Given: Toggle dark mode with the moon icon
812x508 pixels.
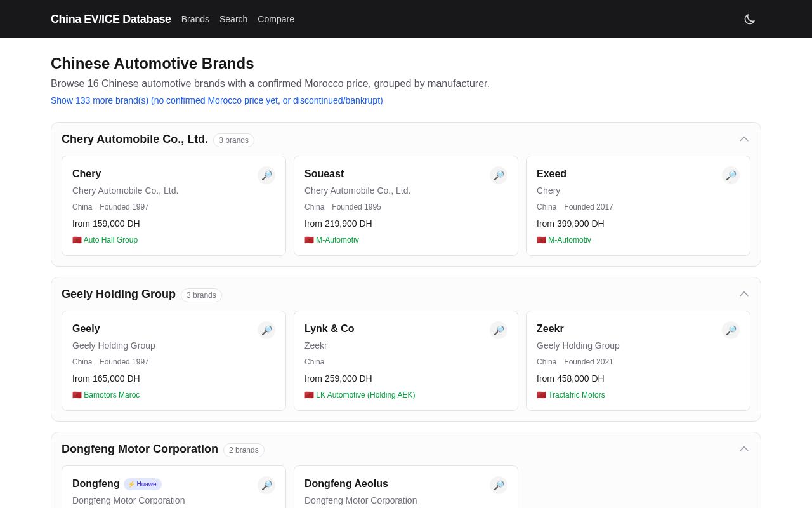Looking at the screenshot, I should coord(749,19).
